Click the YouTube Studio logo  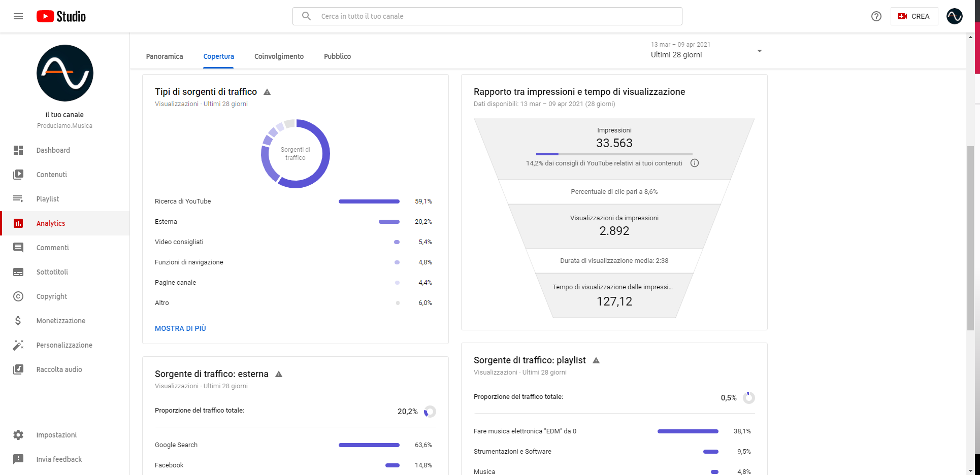point(61,16)
